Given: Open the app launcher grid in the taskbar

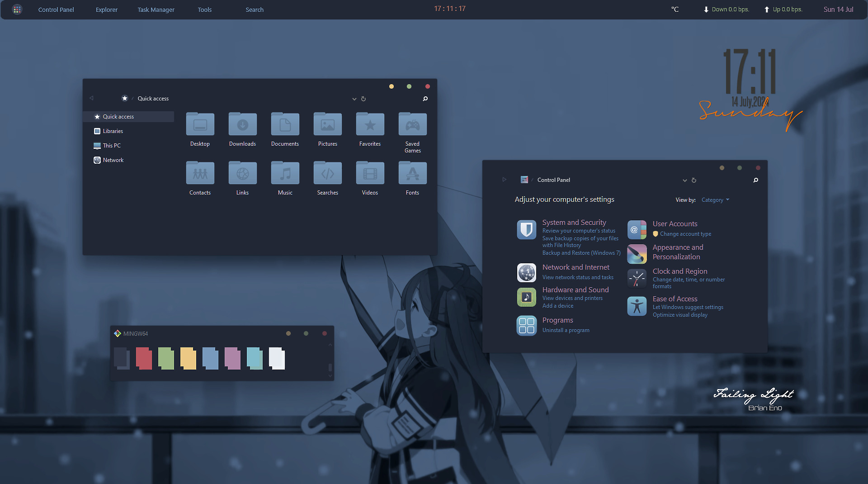Looking at the screenshot, I should (17, 9).
